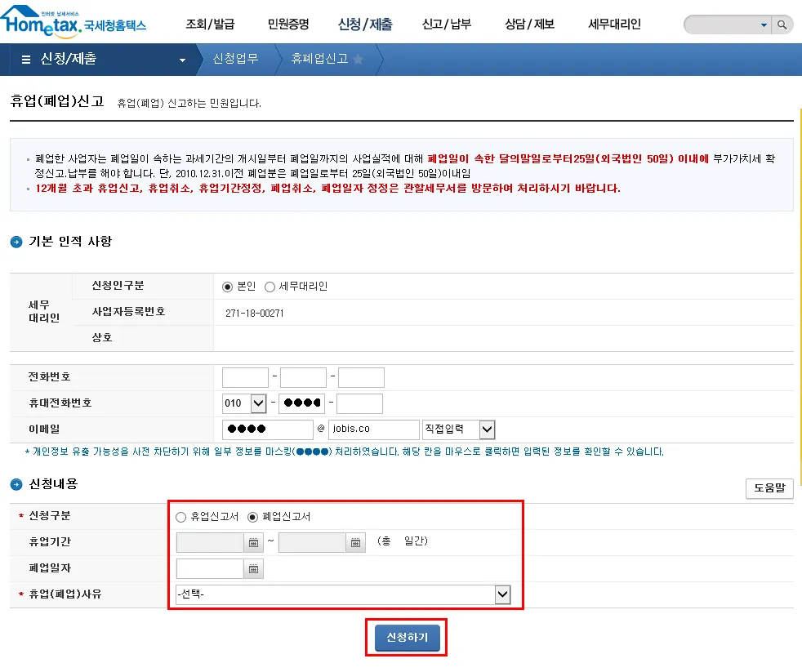
Task: Open the end date calendar for 휴업기간
Action: (355, 541)
